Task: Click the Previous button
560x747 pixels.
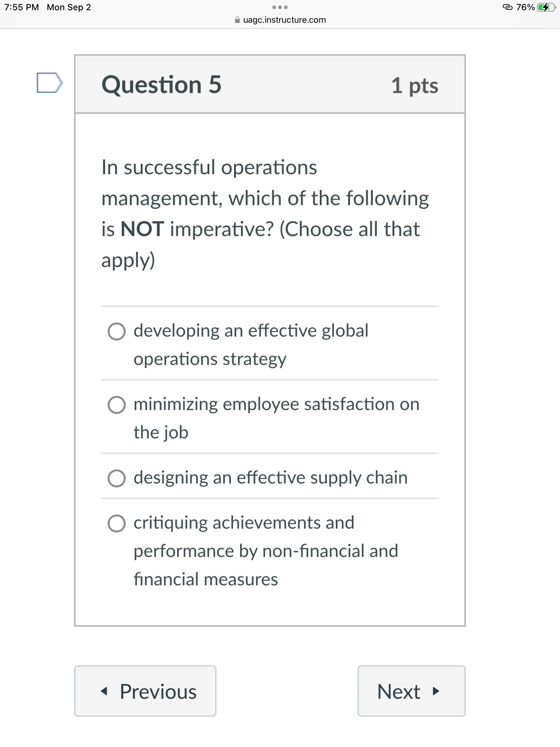Action: (145, 690)
